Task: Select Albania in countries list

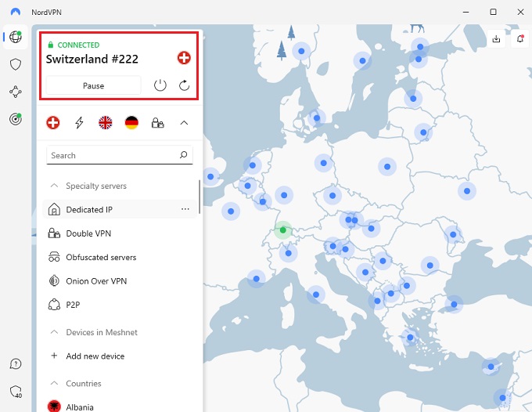Action: [120, 407]
